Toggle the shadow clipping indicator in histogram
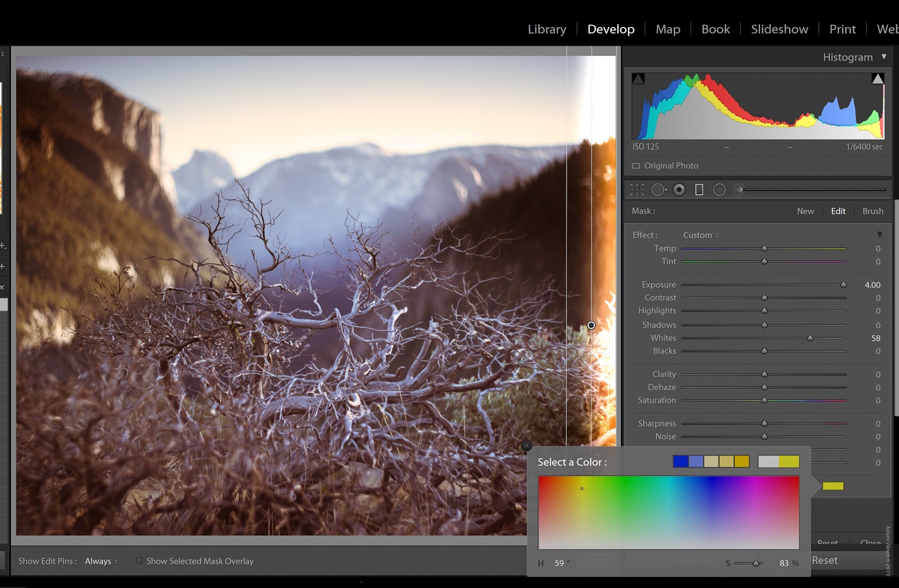 tap(638, 78)
